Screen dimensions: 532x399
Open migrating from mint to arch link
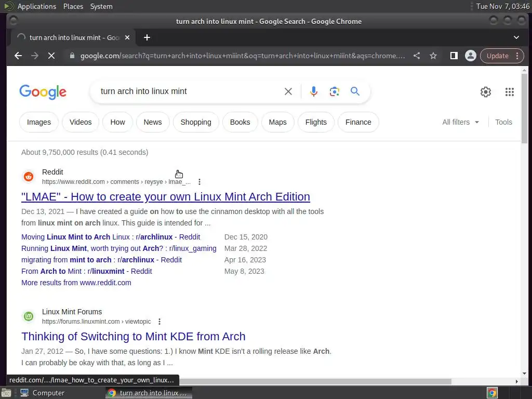(x=101, y=260)
